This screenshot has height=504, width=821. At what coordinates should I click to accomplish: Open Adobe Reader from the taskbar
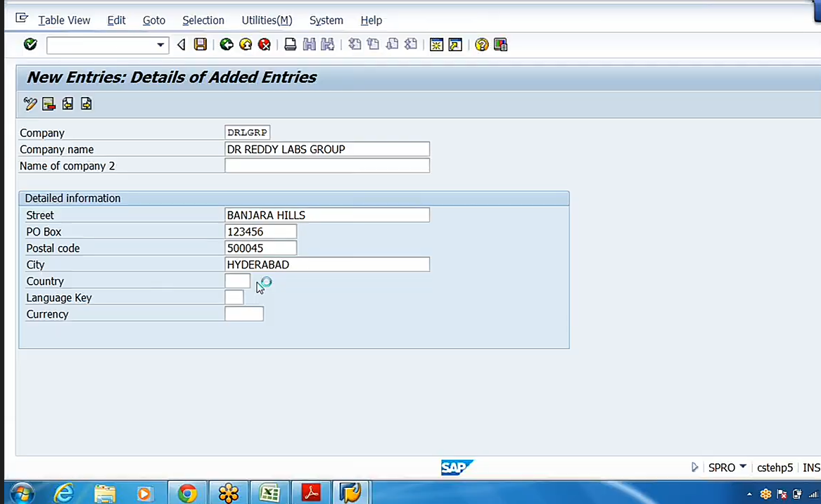coord(311,493)
